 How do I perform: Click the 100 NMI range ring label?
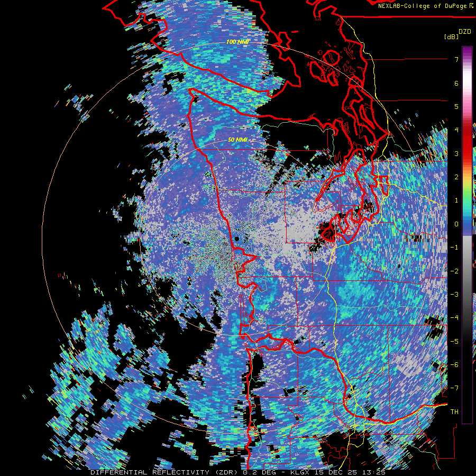(237, 42)
